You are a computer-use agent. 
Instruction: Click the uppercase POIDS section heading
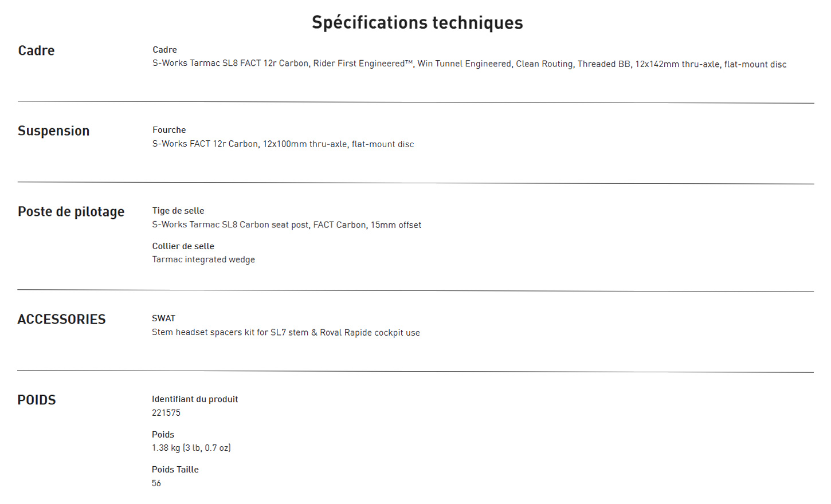[x=37, y=400]
